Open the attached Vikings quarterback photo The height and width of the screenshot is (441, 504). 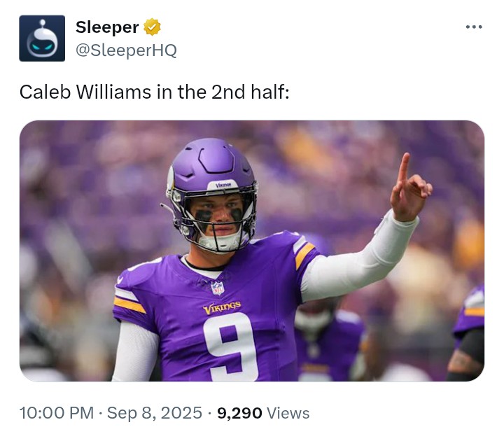252,251
